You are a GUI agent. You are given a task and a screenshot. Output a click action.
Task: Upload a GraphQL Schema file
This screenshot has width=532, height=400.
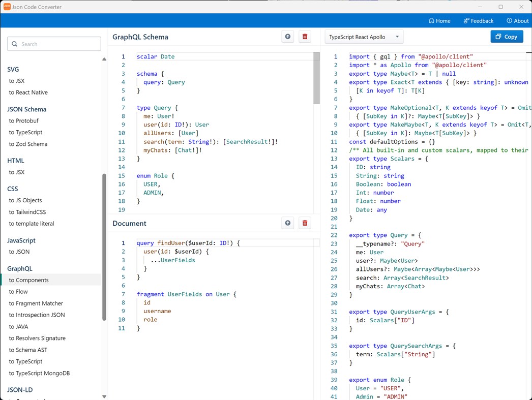click(287, 37)
